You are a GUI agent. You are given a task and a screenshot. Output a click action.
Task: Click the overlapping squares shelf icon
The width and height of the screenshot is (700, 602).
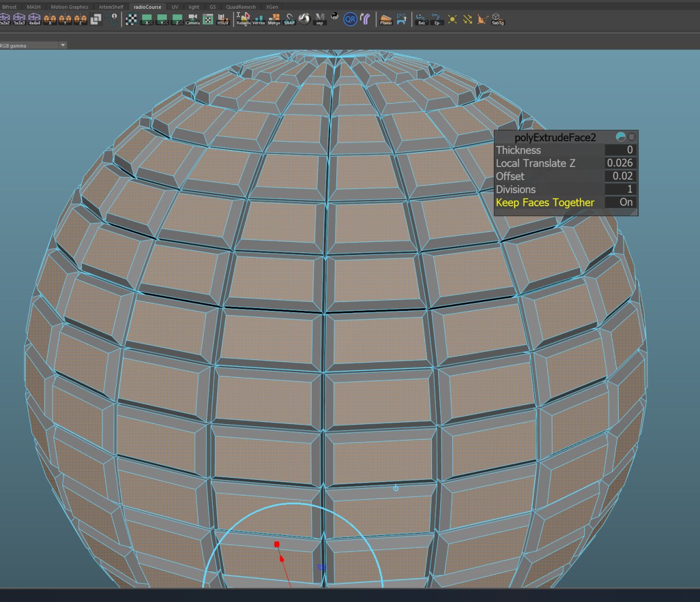click(96, 19)
